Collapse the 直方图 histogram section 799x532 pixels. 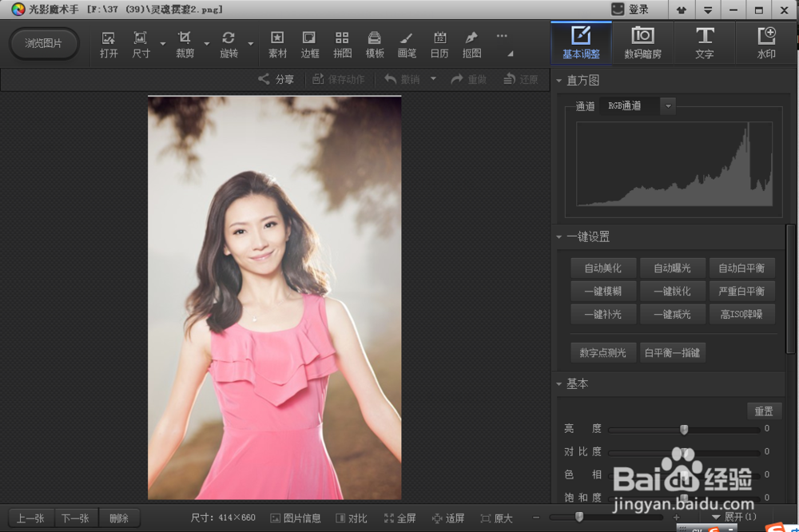[x=559, y=81]
